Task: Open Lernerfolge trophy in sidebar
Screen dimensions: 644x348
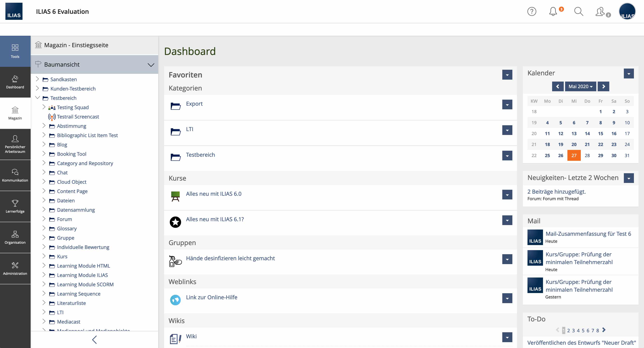Action: (15, 206)
